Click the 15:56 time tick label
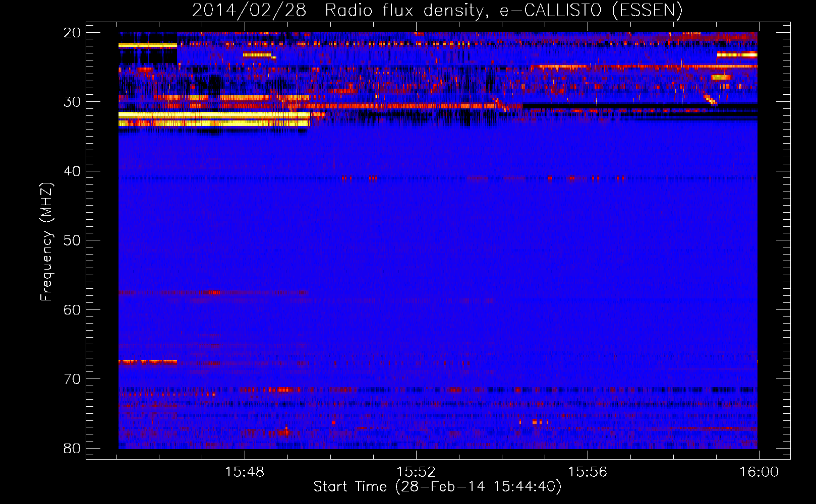Image resolution: width=816 pixels, height=504 pixels. tap(588, 472)
